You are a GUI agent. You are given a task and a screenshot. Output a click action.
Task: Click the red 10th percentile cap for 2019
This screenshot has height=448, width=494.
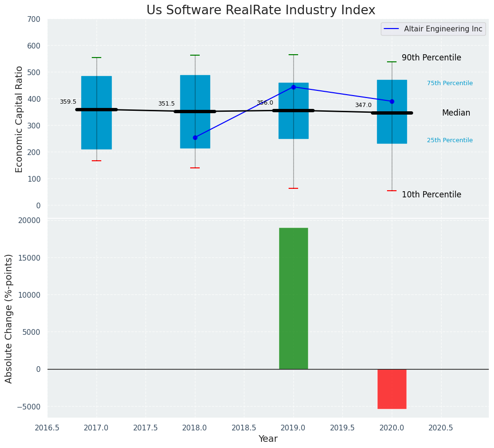pyautogui.click(x=293, y=188)
